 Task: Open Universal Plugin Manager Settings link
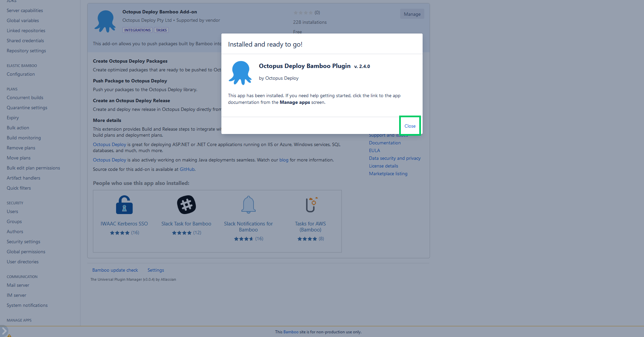156,270
